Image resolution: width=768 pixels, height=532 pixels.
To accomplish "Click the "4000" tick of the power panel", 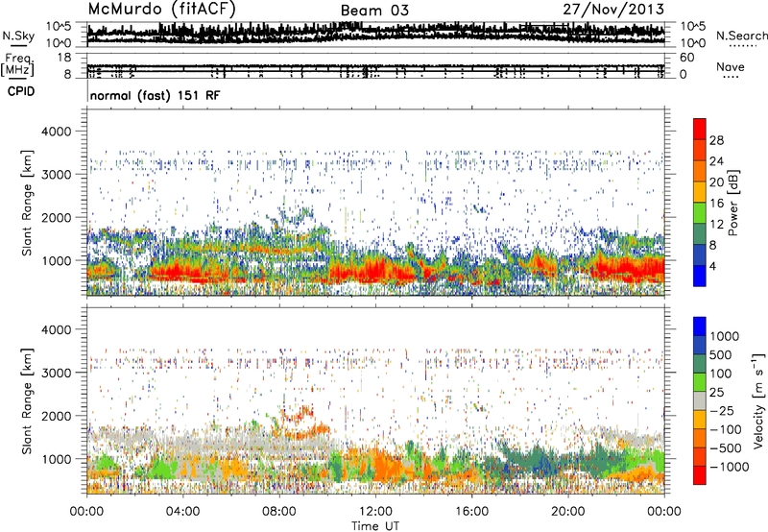I will click(x=57, y=132).
